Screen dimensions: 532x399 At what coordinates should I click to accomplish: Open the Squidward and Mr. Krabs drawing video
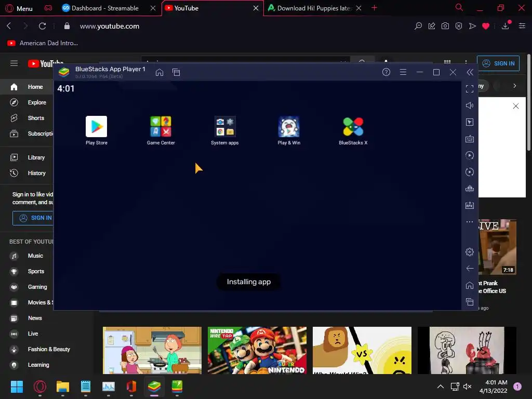tap(467, 350)
